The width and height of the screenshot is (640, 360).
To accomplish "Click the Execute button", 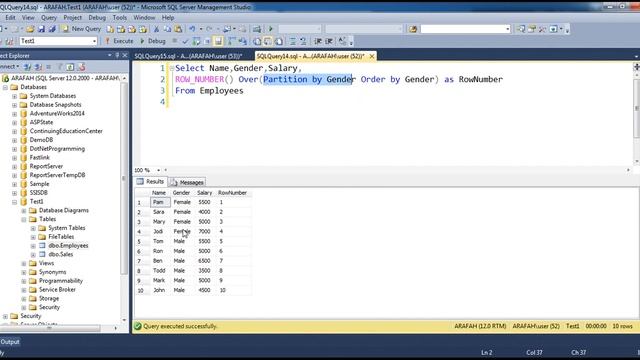I will (119, 41).
